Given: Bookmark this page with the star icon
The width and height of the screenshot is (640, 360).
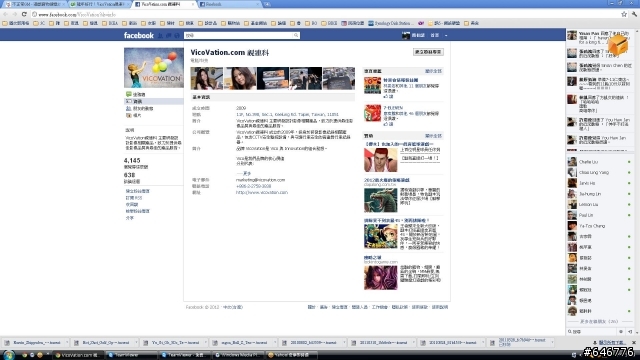Looking at the screenshot, I should [624, 14].
